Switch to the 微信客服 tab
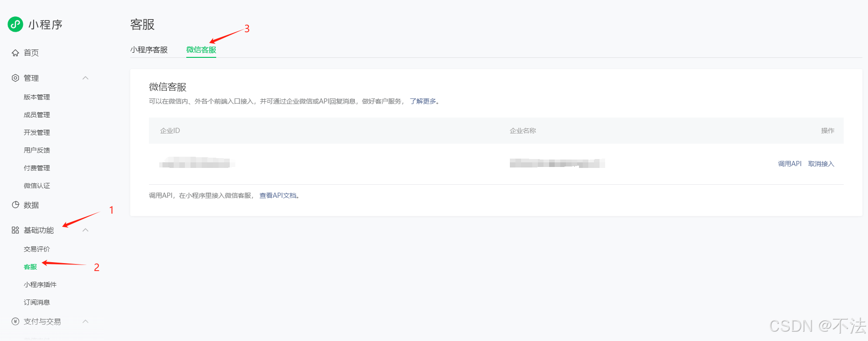Image resolution: width=868 pixels, height=341 pixels. [201, 49]
